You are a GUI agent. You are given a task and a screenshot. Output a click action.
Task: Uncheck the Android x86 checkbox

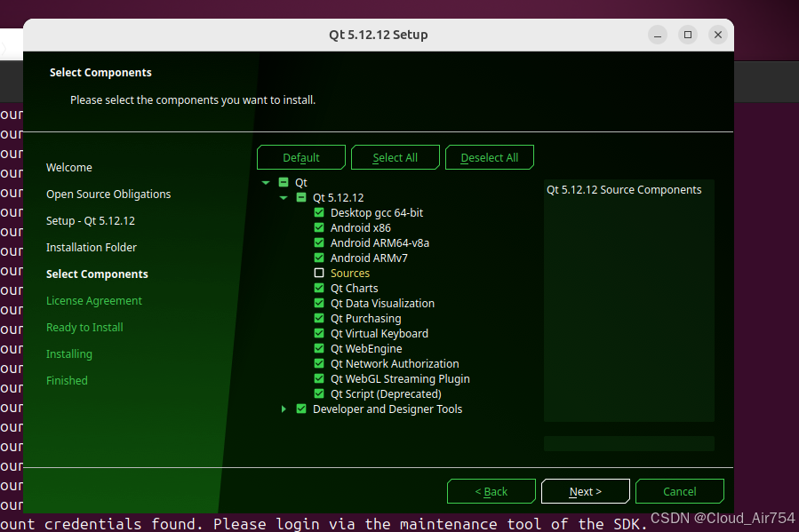(319, 227)
